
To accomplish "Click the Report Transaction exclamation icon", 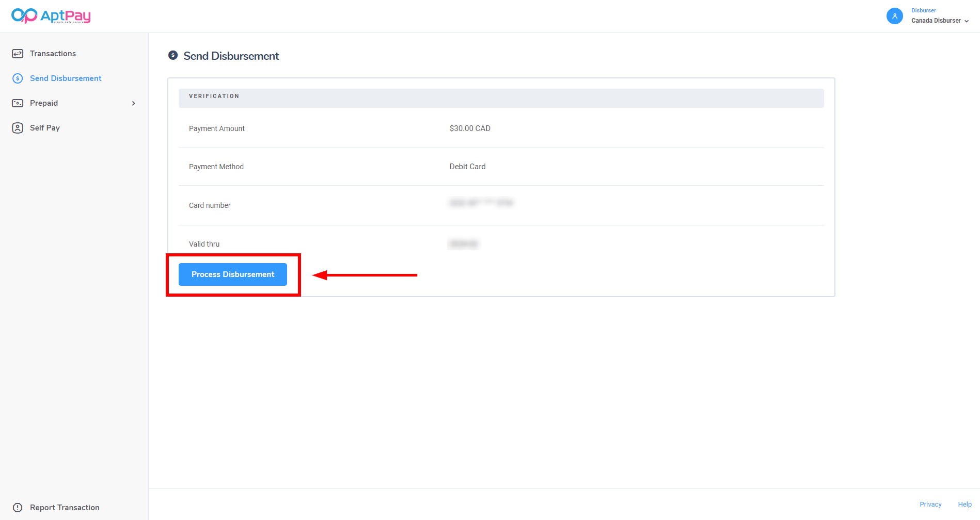I will click(x=18, y=508).
